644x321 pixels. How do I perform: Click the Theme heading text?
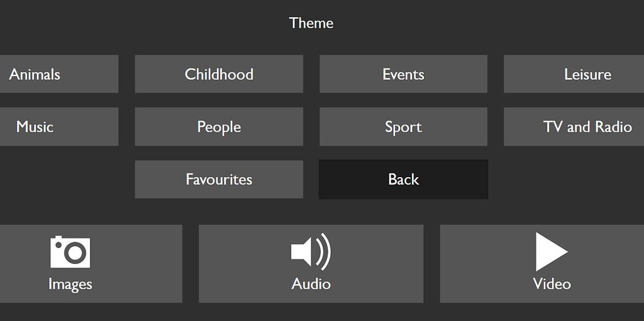(311, 23)
